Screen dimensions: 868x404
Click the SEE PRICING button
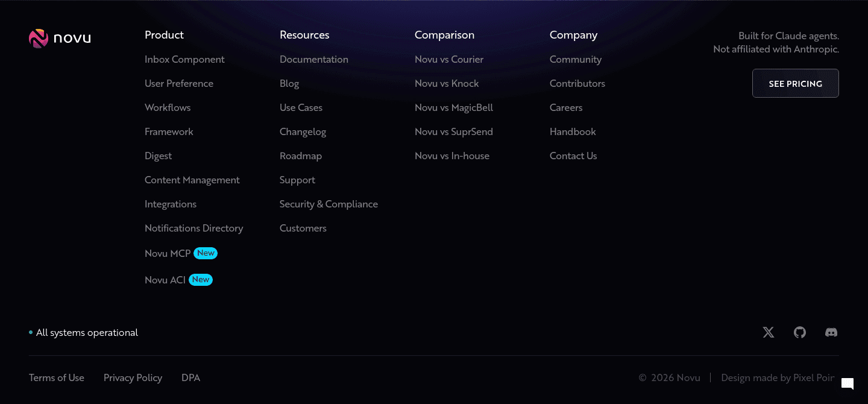point(796,83)
